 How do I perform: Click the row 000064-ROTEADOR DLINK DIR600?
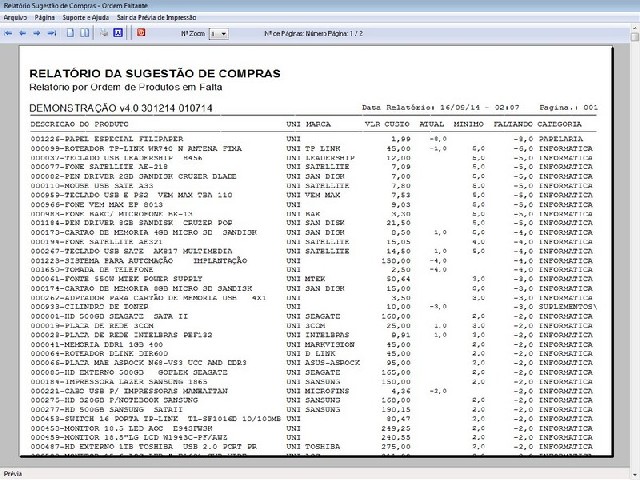click(312, 353)
